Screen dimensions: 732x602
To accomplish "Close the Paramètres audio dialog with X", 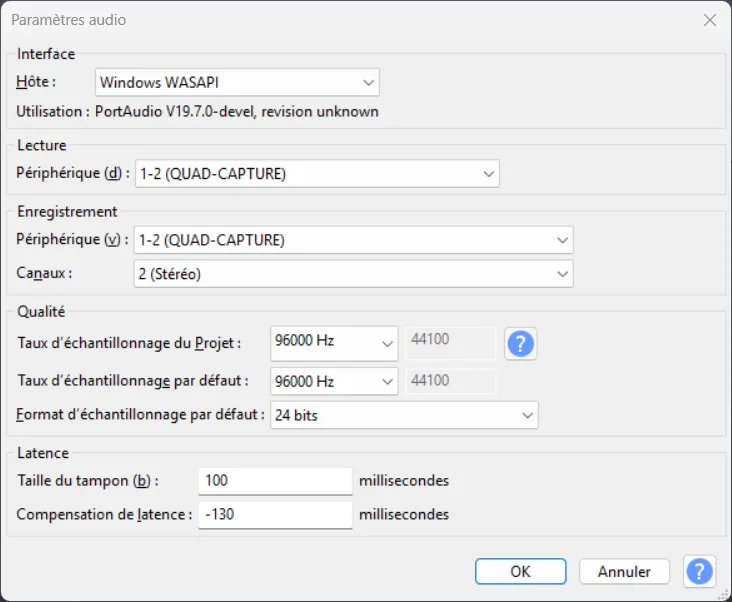I will click(x=710, y=20).
